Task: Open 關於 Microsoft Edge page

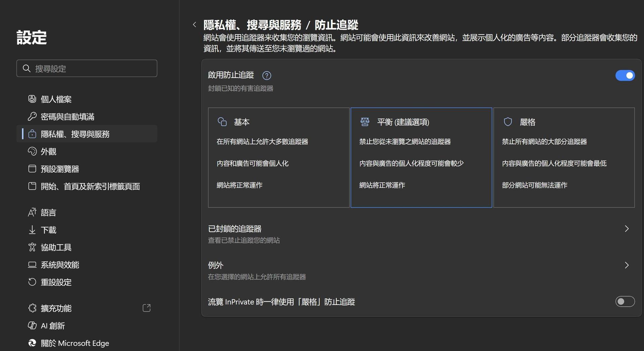Action: click(x=87, y=343)
